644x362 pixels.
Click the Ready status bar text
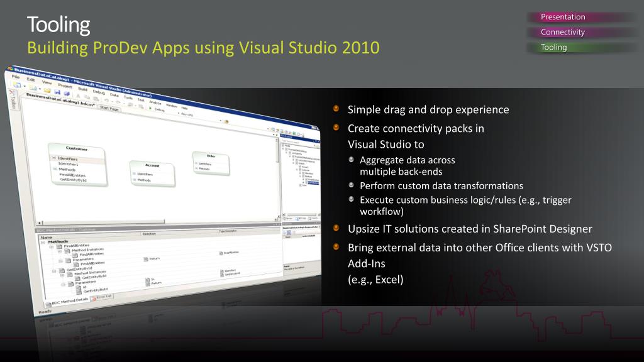coord(45,312)
